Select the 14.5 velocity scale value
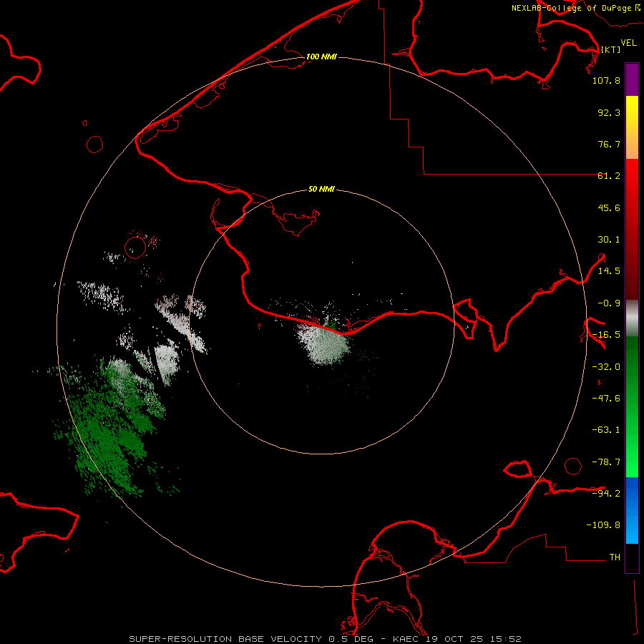 click(609, 271)
